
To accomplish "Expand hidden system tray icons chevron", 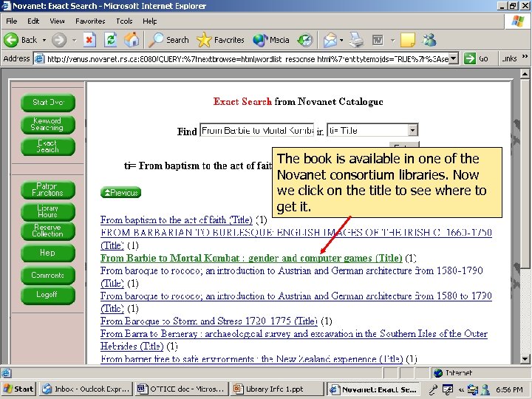I will (461, 389).
